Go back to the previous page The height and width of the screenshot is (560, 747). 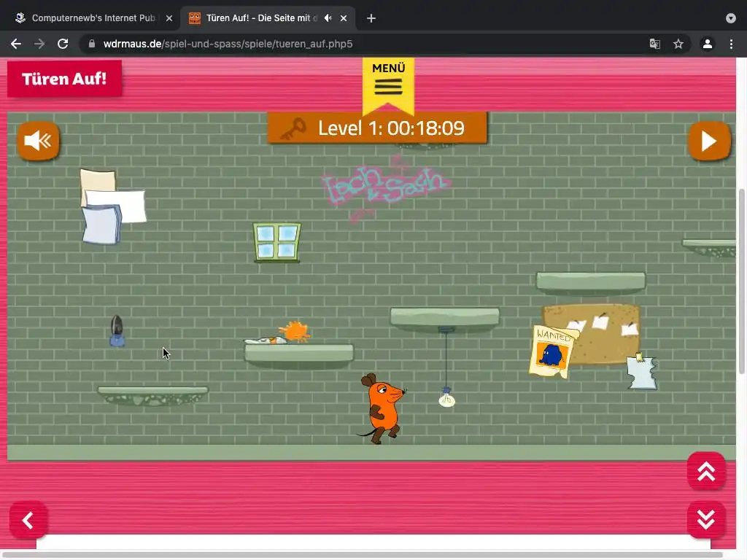coord(16,44)
